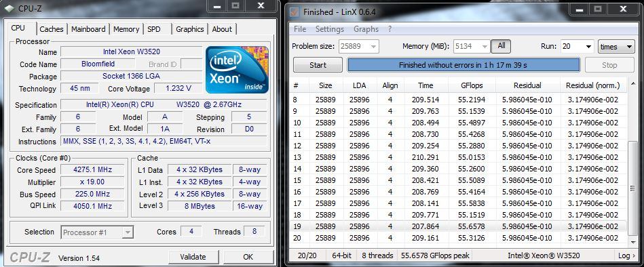
Task: Click the QPI Link value 4050.1 MHz
Action: 92,206
